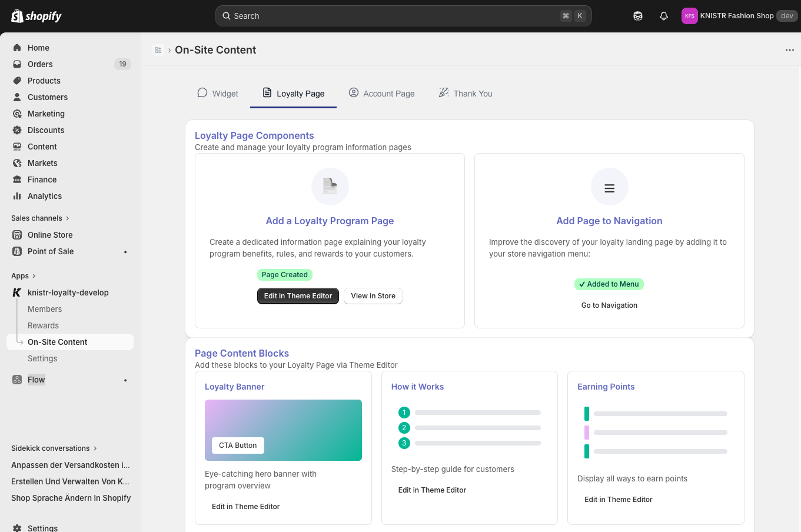This screenshot has height=532, width=801.
Task: Open the app Settings submenu item
Action: tap(42, 358)
